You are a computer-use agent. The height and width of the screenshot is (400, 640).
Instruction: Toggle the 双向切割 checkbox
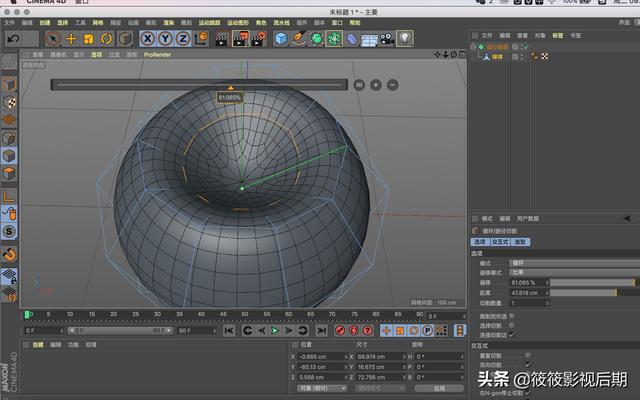[528, 364]
